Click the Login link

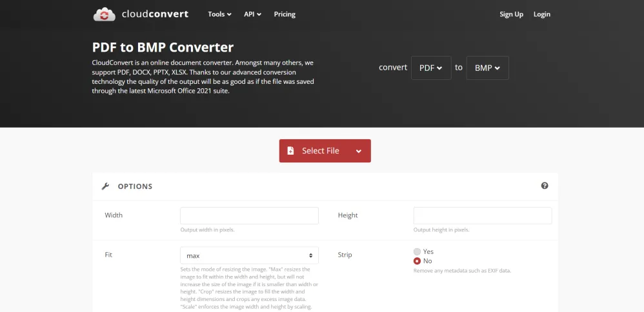(x=542, y=14)
